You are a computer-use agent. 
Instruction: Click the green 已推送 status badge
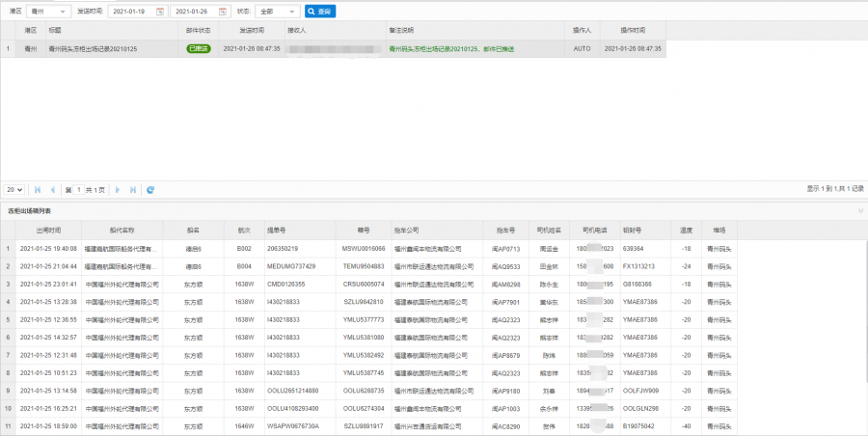pos(198,47)
